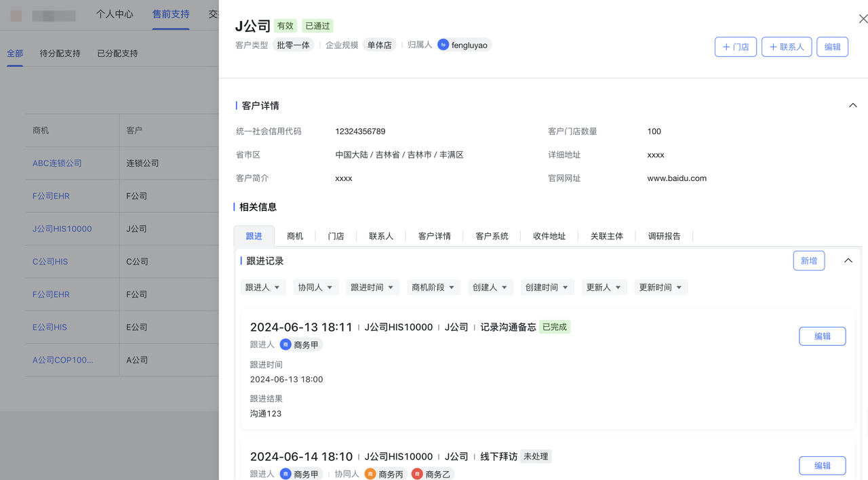Switch to the 跟进 tab
The height and width of the screenshot is (480, 868).
pos(254,236)
